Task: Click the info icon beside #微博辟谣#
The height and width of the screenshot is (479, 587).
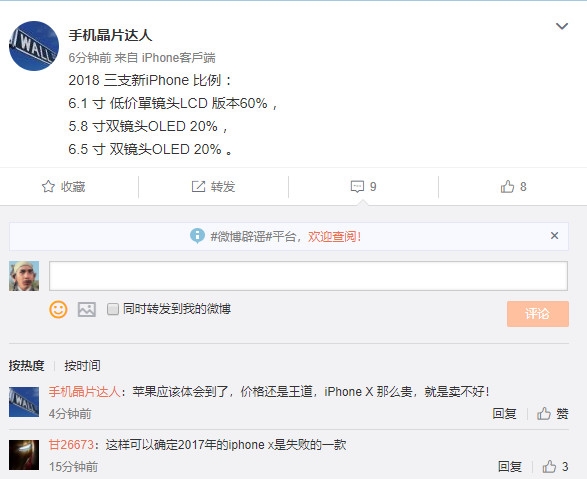Action: [x=197, y=236]
